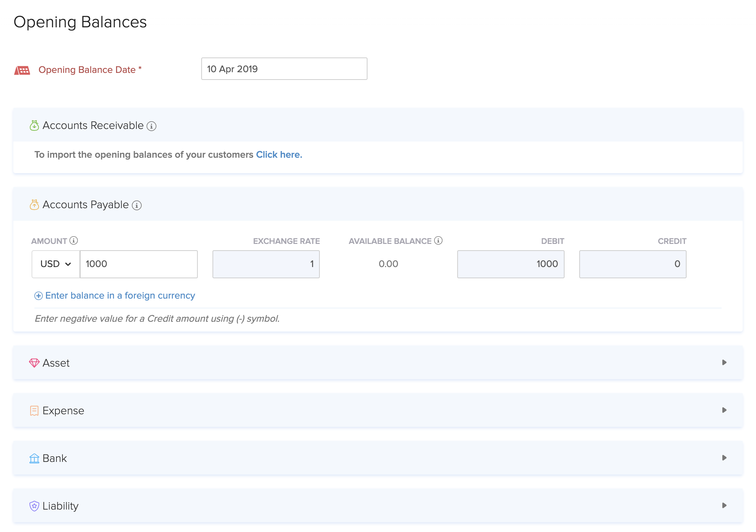Click the Opening Balance Date field
The height and width of the screenshot is (532, 756).
(x=284, y=69)
